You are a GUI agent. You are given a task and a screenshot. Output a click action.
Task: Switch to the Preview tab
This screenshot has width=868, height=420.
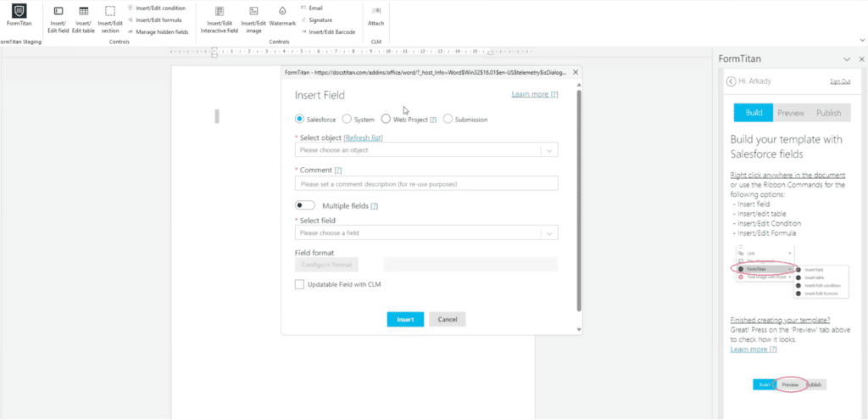(x=791, y=113)
